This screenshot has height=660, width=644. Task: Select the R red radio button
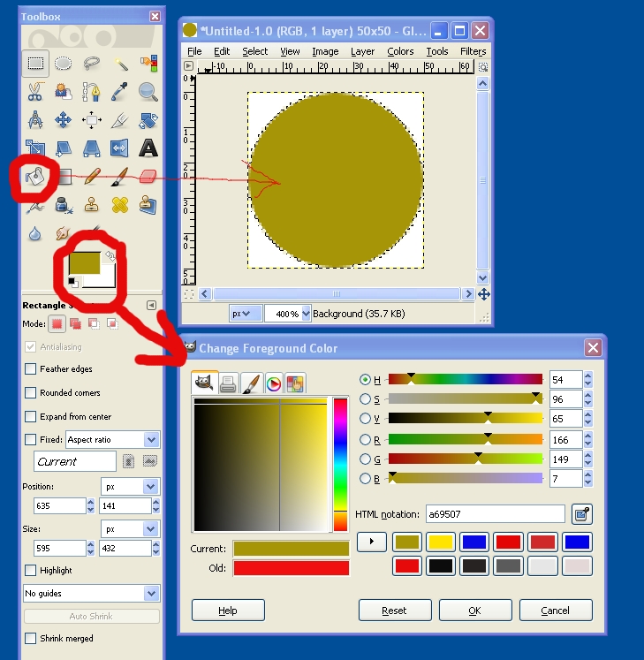[365, 440]
